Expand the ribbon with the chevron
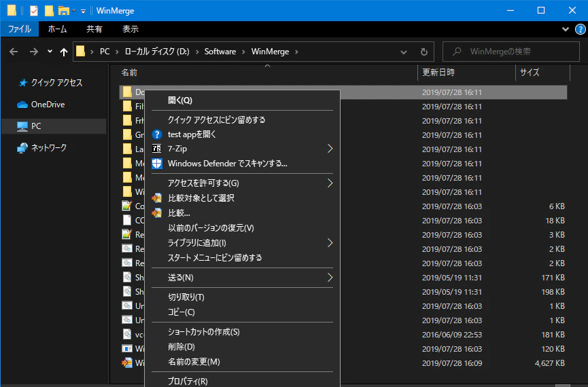 coord(565,29)
